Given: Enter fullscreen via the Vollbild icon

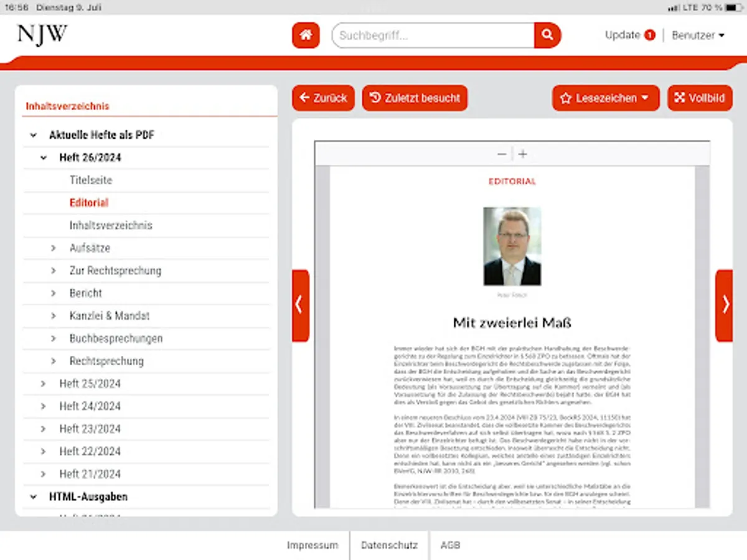Looking at the screenshot, I should click(681, 98).
